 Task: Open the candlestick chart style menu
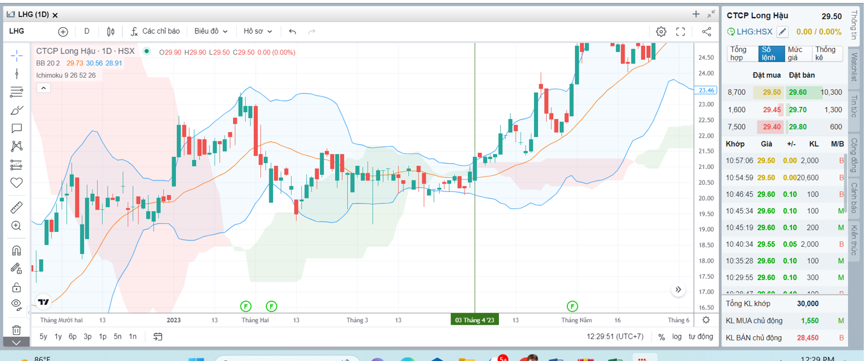(x=111, y=31)
